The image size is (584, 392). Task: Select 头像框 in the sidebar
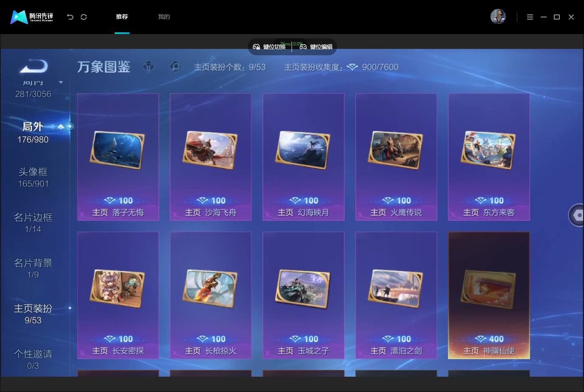click(x=33, y=177)
